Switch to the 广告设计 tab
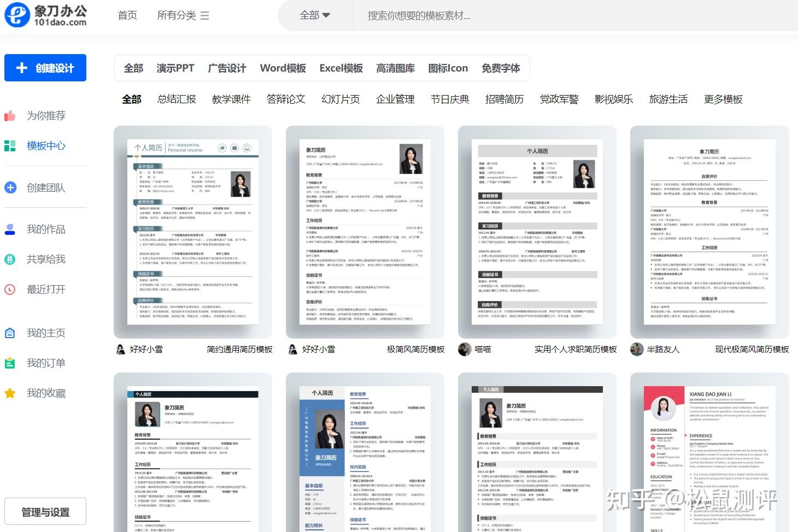 coord(227,68)
